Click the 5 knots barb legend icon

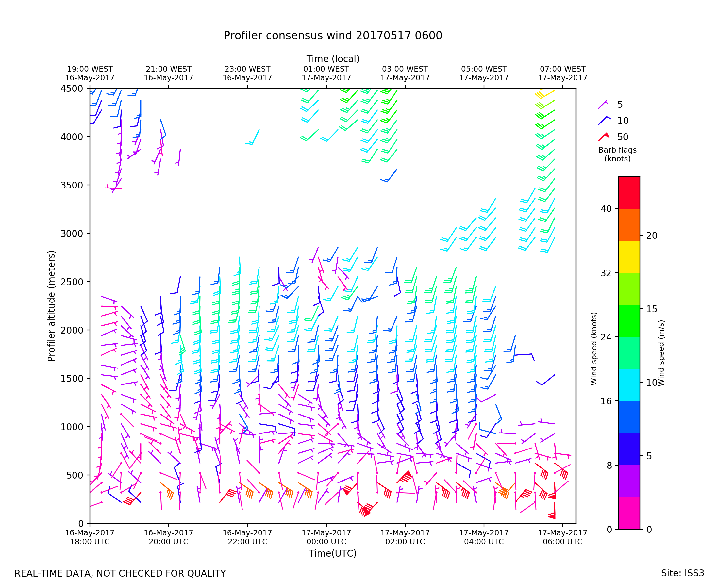click(602, 105)
